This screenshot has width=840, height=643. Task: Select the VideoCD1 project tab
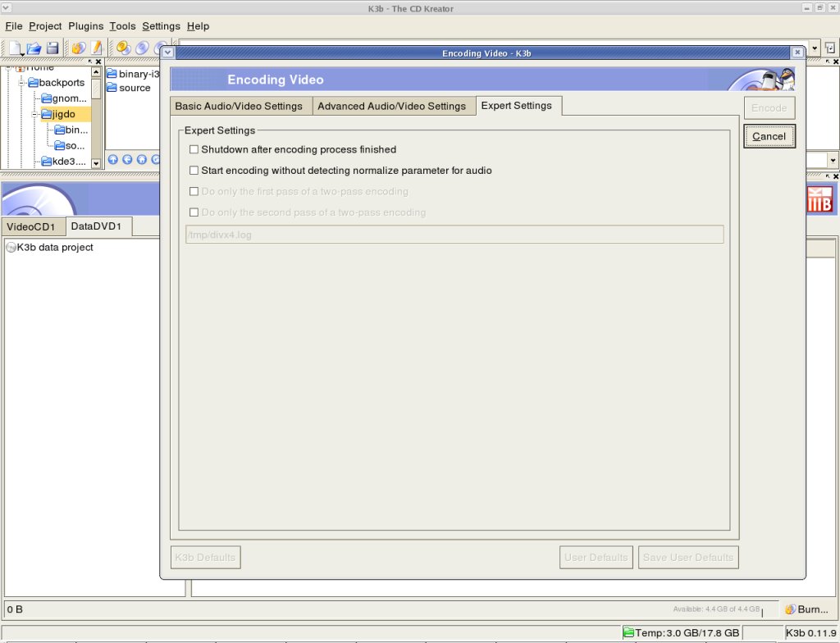[31, 226]
